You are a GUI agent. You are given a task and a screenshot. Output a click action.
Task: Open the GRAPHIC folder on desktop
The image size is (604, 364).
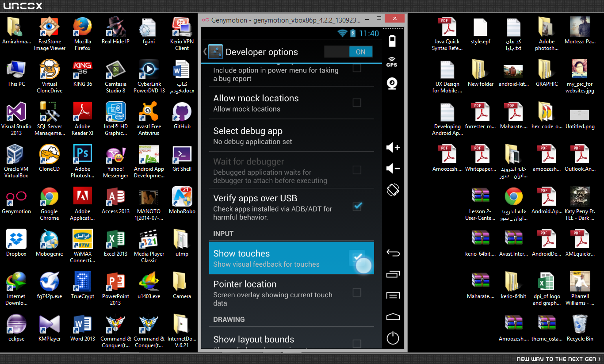tap(547, 70)
